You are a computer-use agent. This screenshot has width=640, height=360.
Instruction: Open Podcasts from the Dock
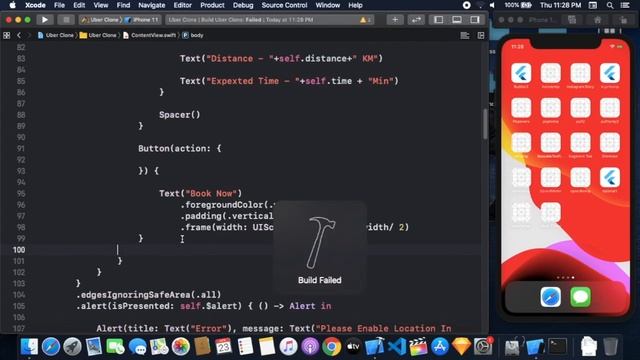point(310,347)
